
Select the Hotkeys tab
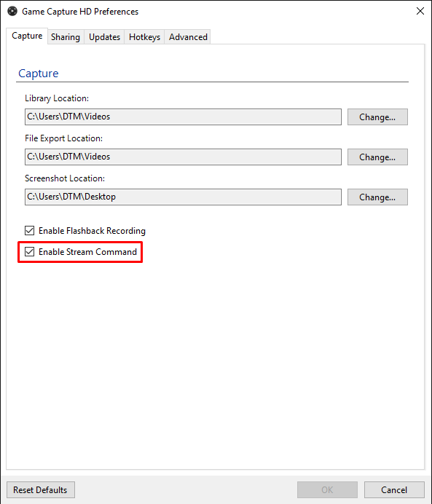tap(144, 37)
